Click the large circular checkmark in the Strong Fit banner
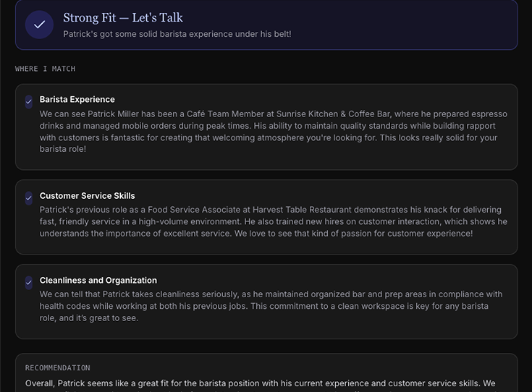Image resolution: width=532 pixels, height=392 pixels. [39, 25]
